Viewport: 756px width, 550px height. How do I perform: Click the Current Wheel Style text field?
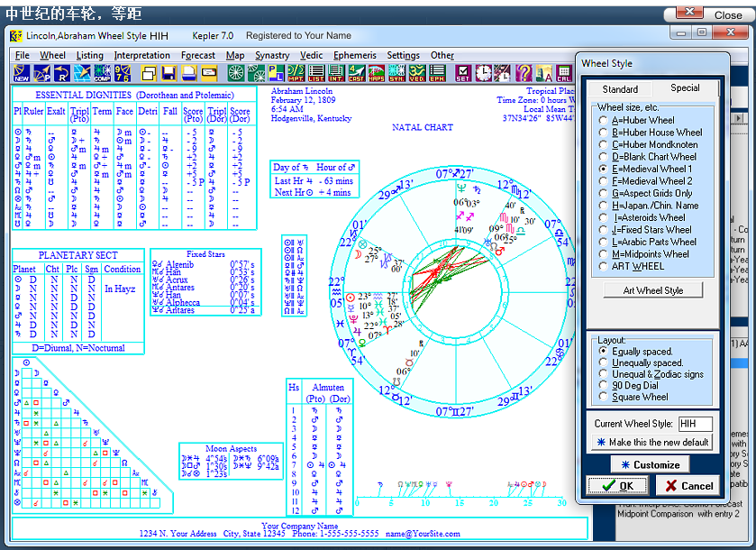coord(695,424)
